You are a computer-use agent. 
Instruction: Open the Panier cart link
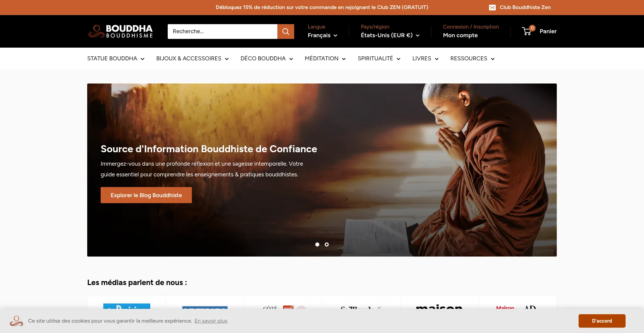click(x=548, y=31)
